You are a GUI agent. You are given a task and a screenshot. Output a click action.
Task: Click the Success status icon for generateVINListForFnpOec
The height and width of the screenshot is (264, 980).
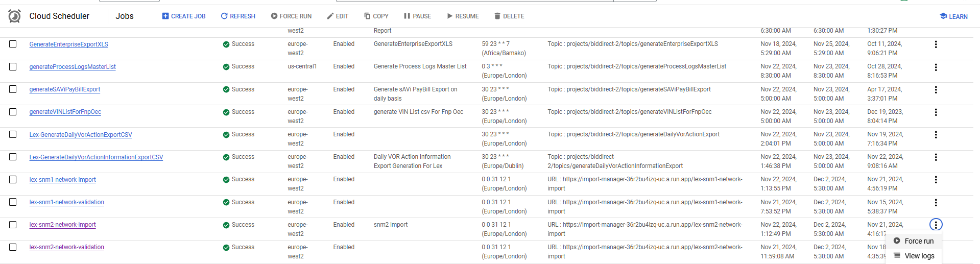[226, 112]
